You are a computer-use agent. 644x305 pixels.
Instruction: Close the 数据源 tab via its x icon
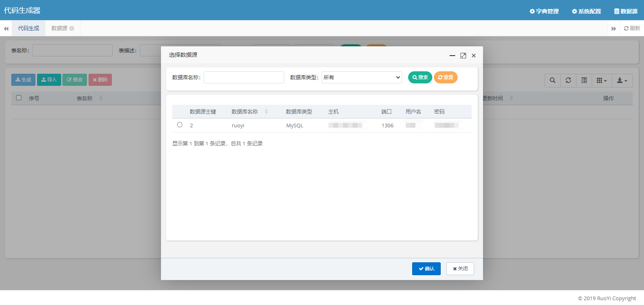coord(72,28)
